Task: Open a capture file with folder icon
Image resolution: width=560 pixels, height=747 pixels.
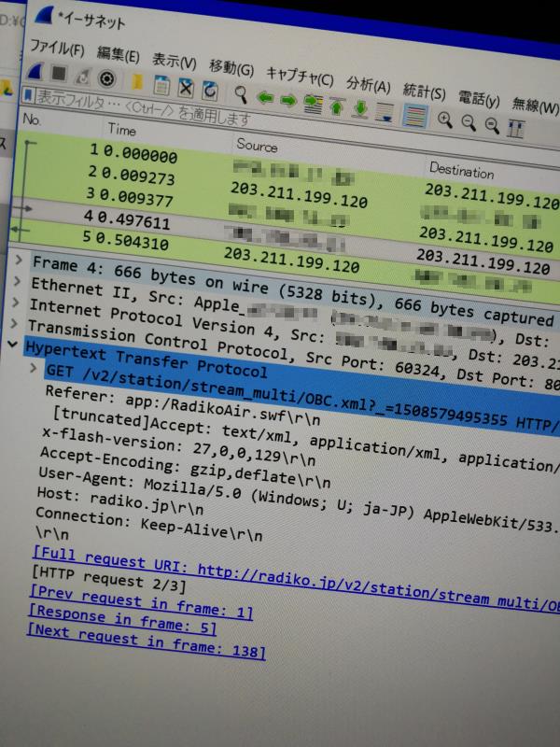Action: click(137, 81)
